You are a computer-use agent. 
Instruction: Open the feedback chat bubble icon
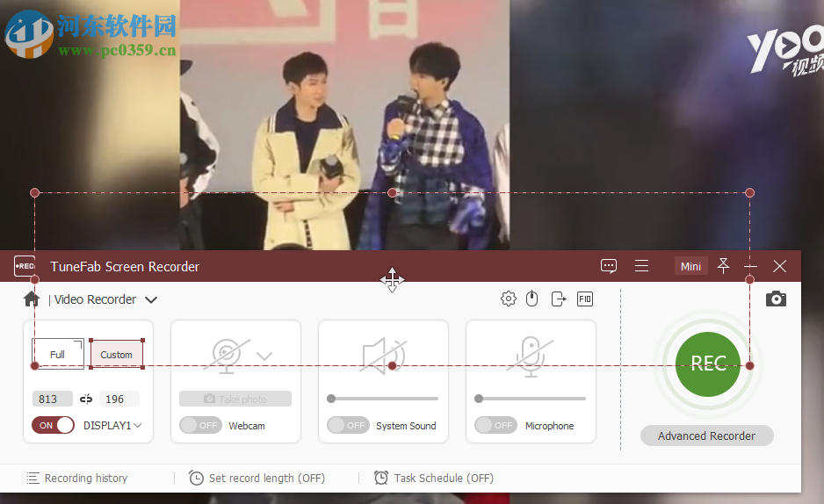tap(609, 266)
